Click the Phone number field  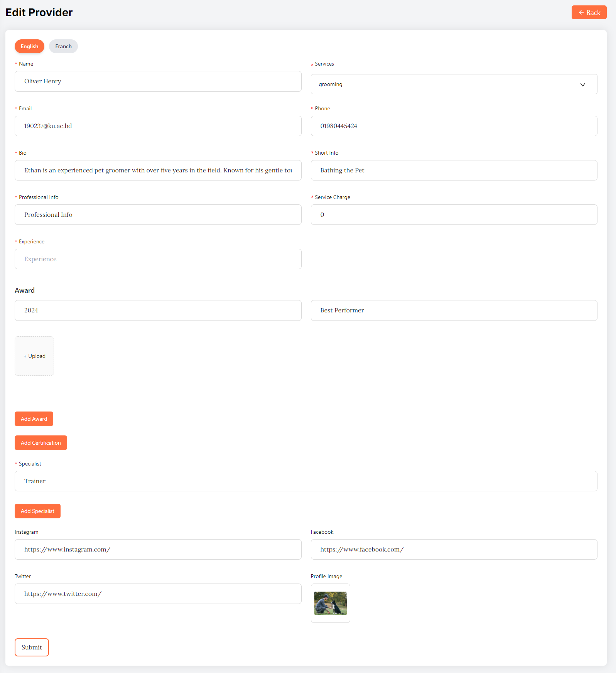coord(454,126)
